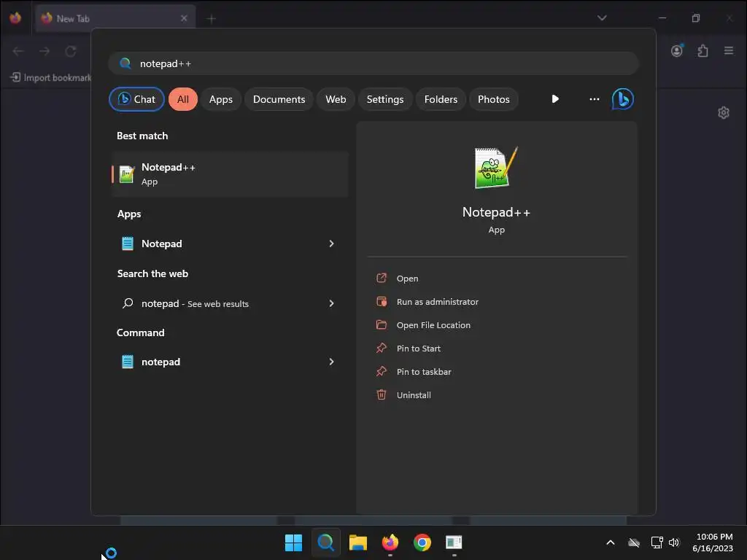Click the Firefox account icon
747x560 pixels.
pyautogui.click(x=677, y=50)
